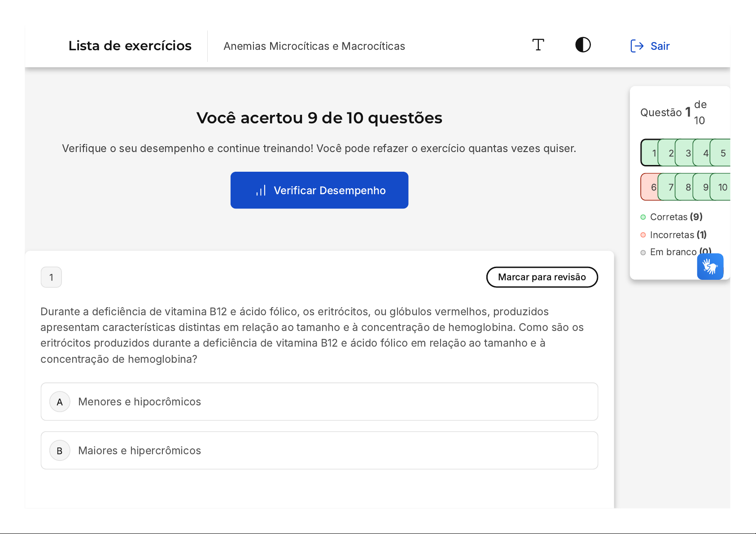Viewport: 756px width, 534px height.
Task: Click the Sair link text
Action: point(660,46)
